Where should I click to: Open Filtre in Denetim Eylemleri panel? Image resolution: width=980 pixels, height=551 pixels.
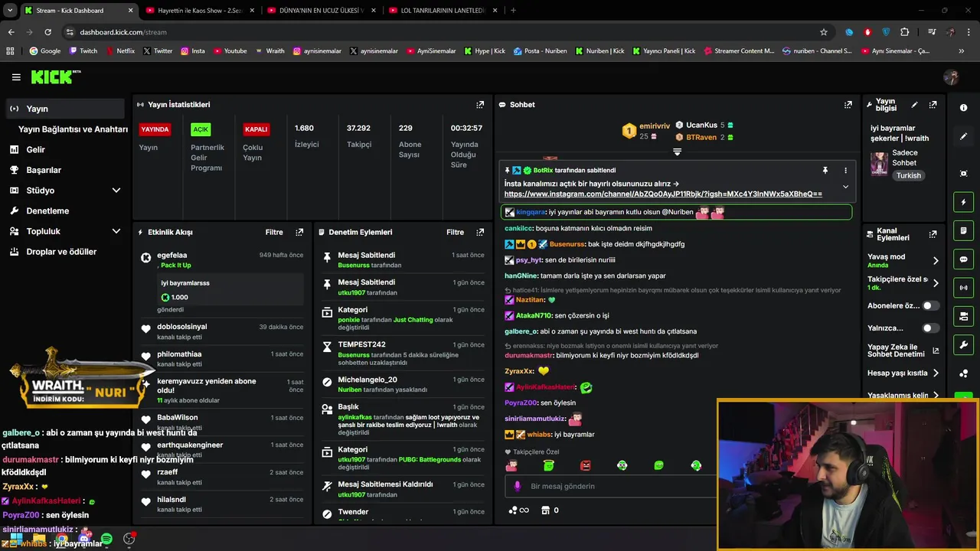click(455, 232)
